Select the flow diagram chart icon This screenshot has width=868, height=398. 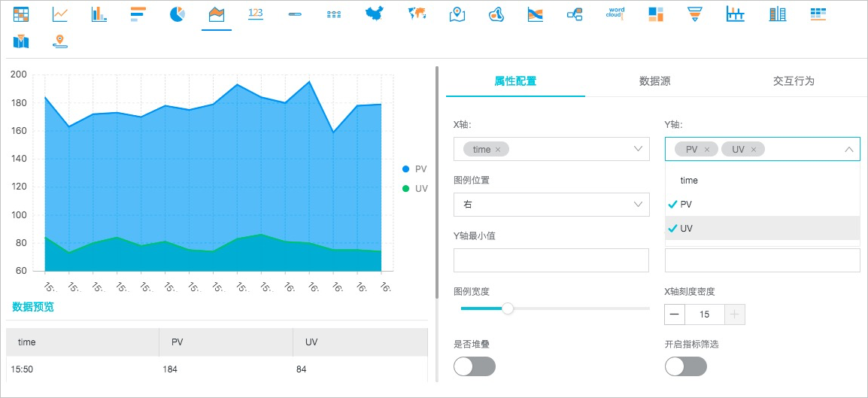click(x=334, y=14)
